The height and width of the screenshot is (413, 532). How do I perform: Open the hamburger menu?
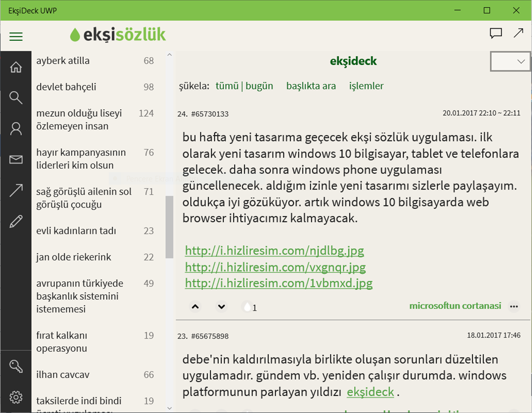point(16,36)
